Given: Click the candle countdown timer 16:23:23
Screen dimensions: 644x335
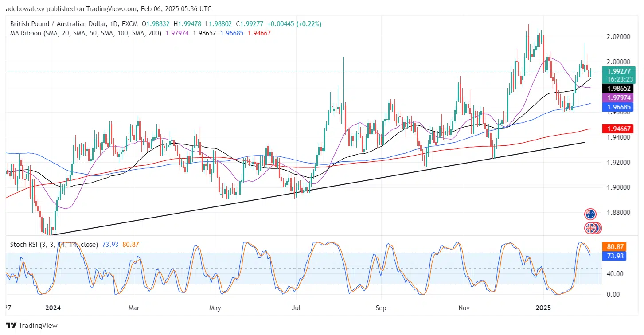Looking at the screenshot, I should coord(620,78).
